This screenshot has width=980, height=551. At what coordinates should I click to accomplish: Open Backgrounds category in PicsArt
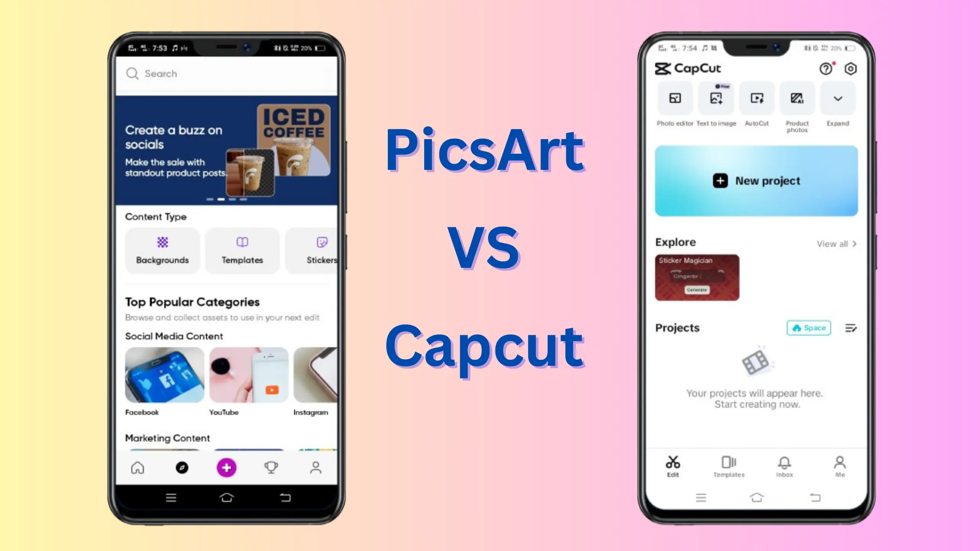click(x=162, y=249)
